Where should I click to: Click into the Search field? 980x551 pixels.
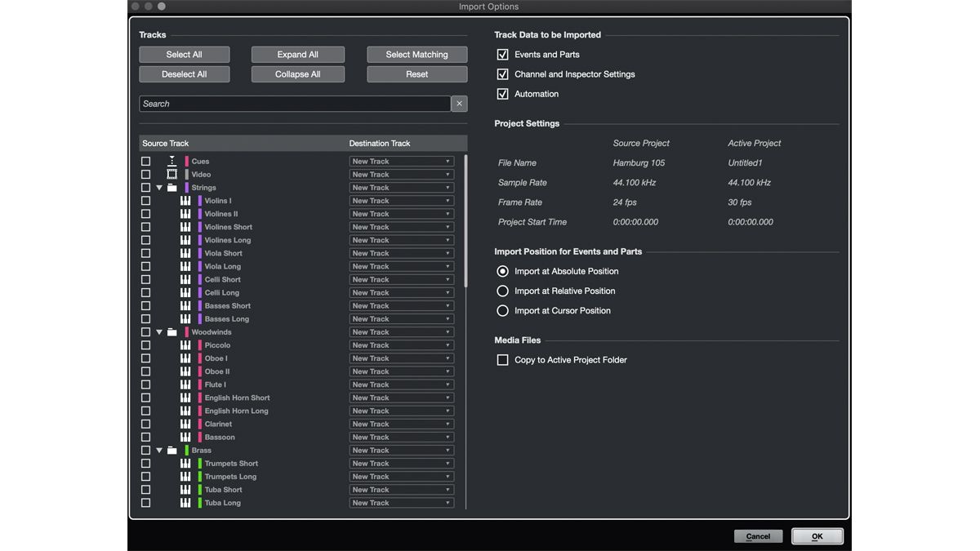pyautogui.click(x=295, y=104)
